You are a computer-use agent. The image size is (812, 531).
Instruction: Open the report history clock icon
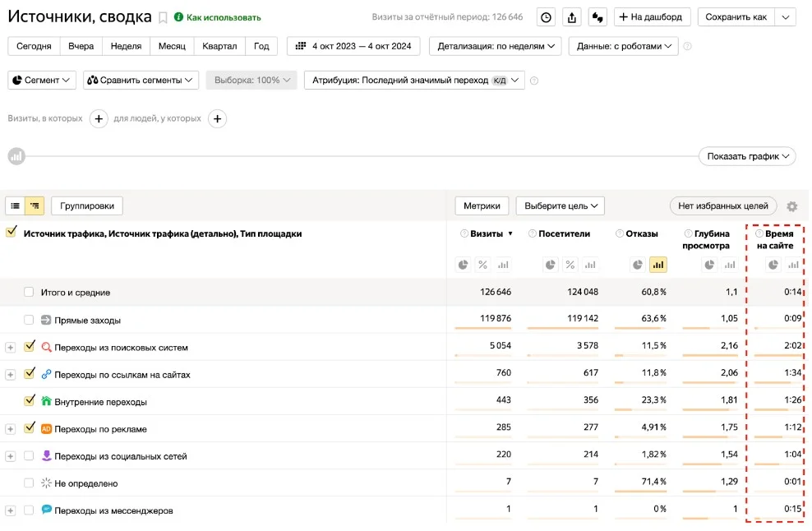(x=546, y=17)
